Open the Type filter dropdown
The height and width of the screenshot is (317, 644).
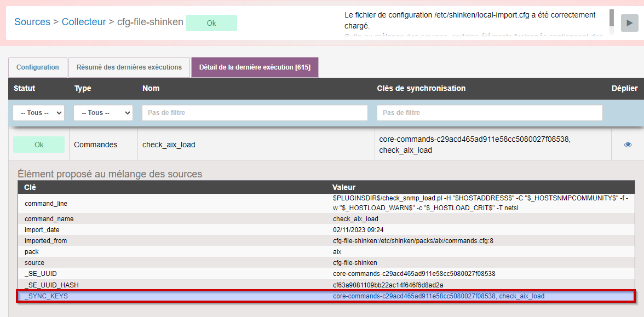pyautogui.click(x=103, y=113)
